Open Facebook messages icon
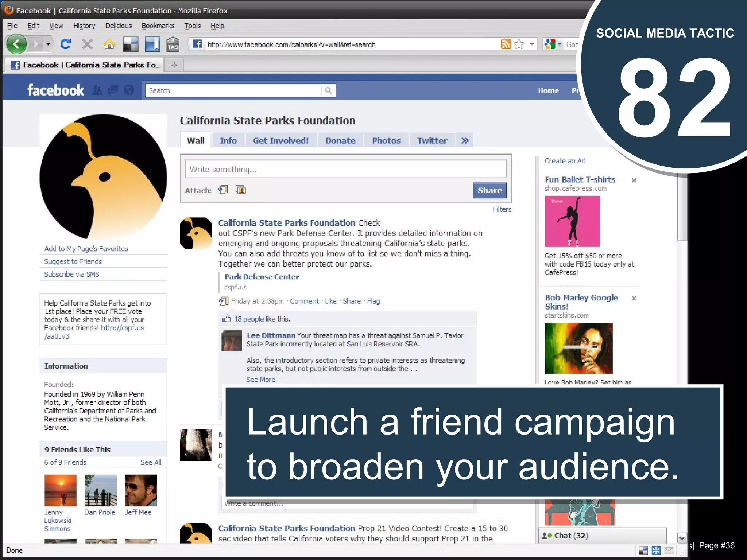Image resolution: width=747 pixels, height=560 pixels. point(113,90)
